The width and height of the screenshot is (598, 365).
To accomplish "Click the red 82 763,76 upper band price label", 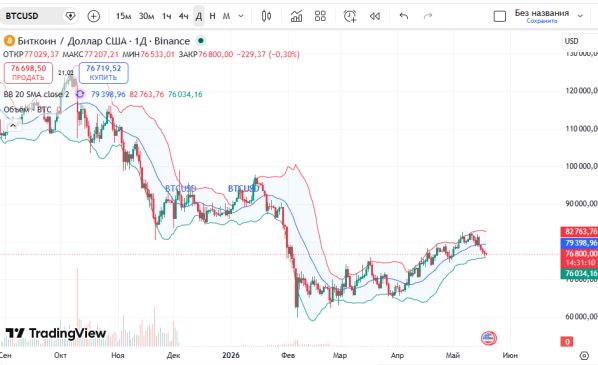I will click(x=580, y=232).
